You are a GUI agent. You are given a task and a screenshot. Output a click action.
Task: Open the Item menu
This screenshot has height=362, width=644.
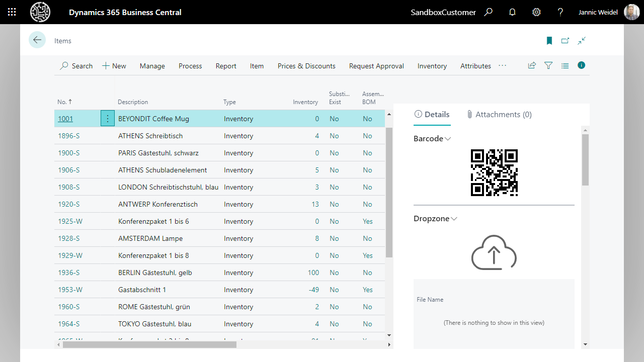pos(257,66)
